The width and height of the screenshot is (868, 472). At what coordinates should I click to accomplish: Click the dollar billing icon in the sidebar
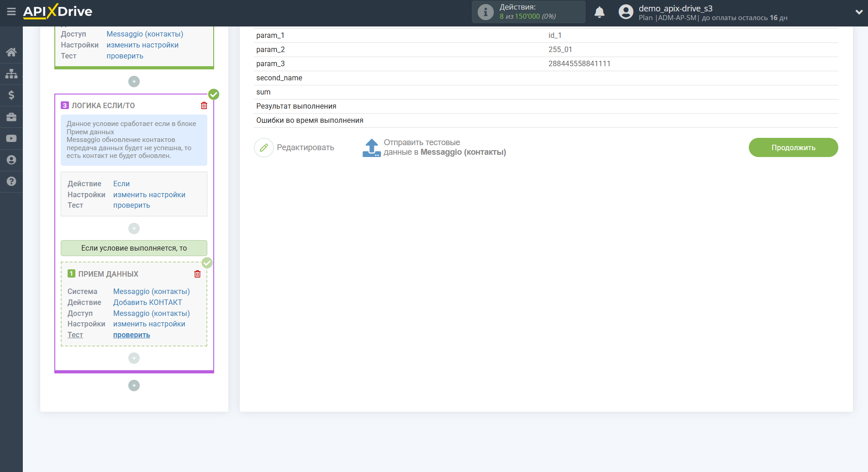(11, 95)
